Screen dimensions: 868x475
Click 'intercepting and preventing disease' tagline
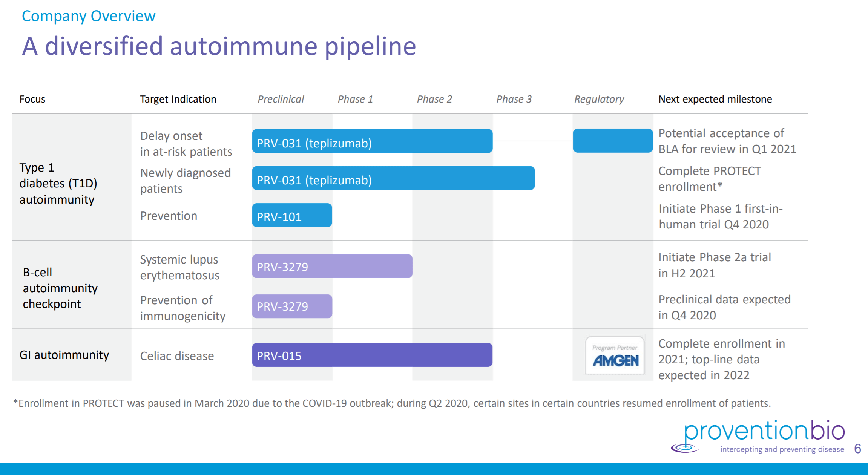(782, 449)
